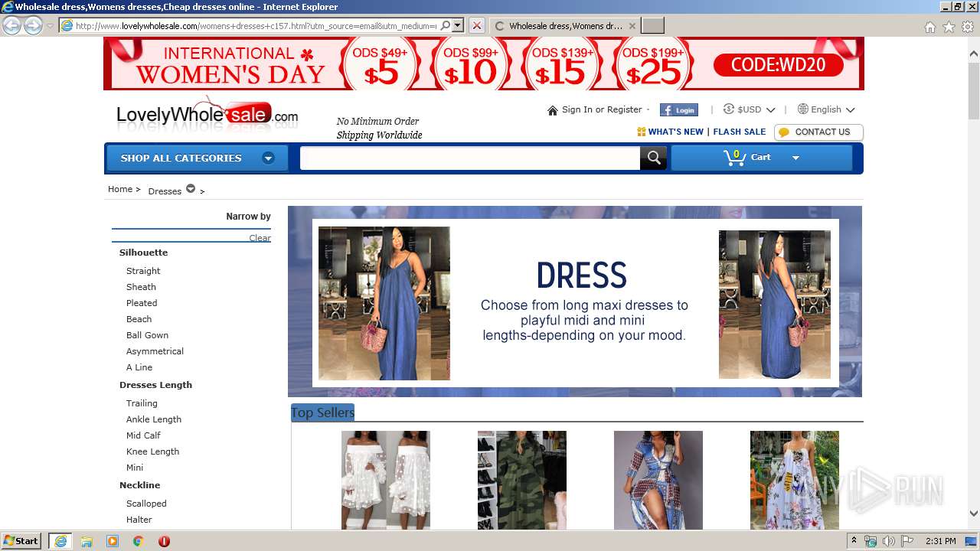Click the Facebook Login button
This screenshot has height=551, width=980.
pos(678,110)
